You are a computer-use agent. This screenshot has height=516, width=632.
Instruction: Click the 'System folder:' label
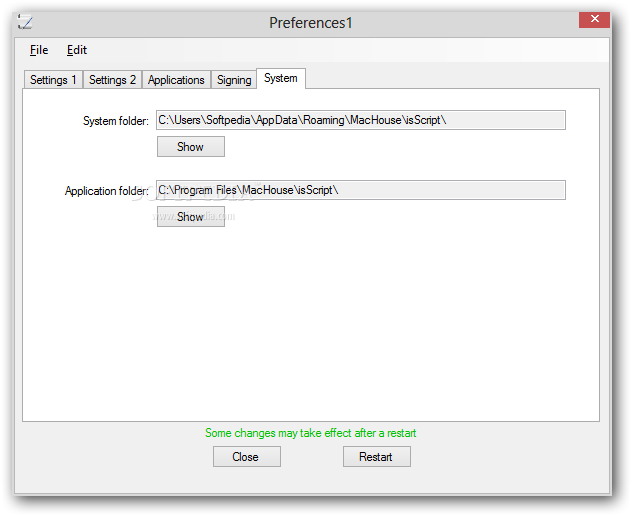[x=116, y=121]
